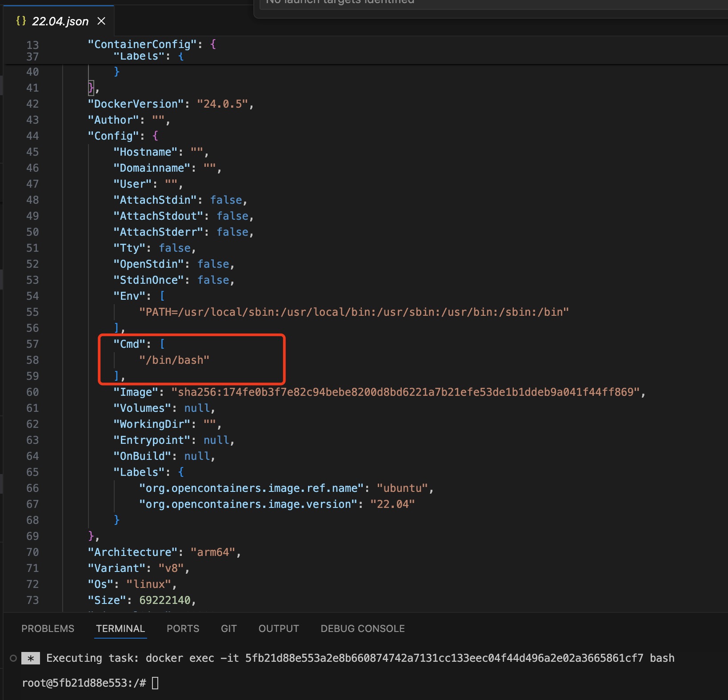Image resolution: width=728 pixels, height=700 pixels.
Task: Click the circle decoration beside the terminal task
Action: coord(13,658)
